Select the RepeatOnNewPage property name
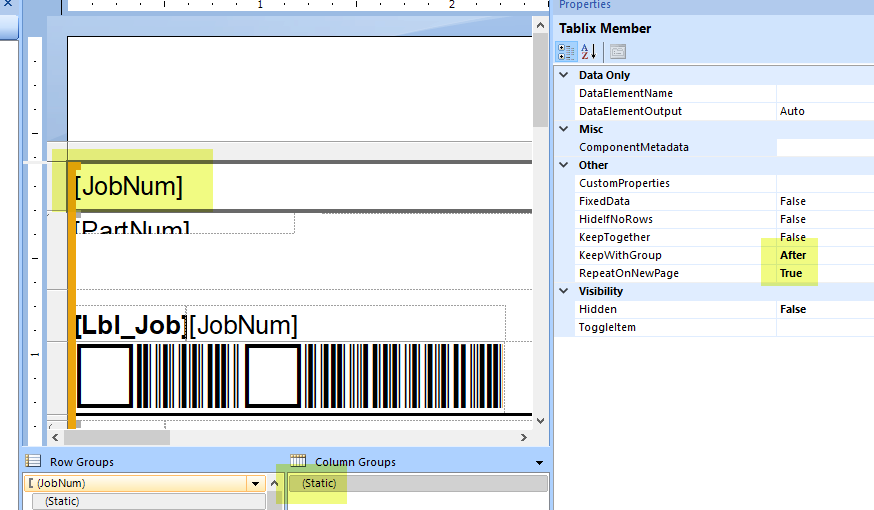The height and width of the screenshot is (510, 874). [629, 273]
